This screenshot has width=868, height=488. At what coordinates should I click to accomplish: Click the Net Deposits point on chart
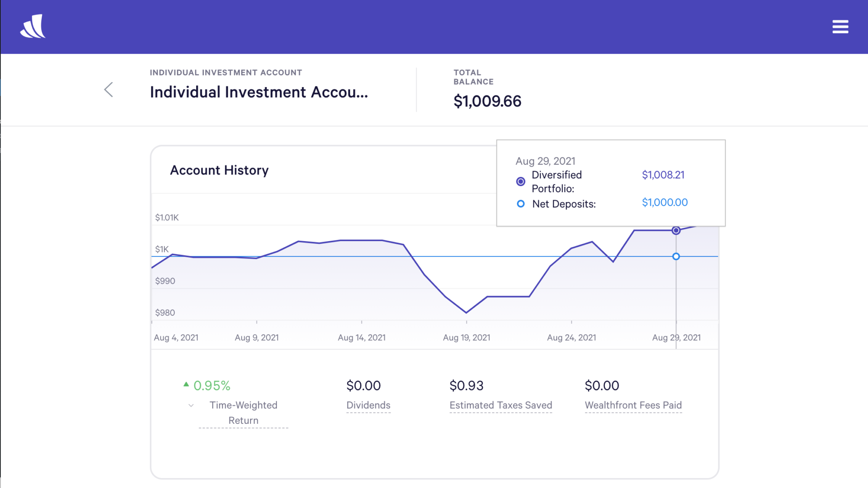click(x=676, y=257)
